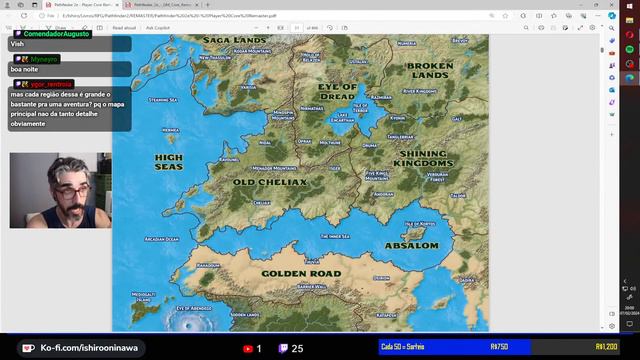Click the donation goal progress bar
The height and width of the screenshot is (360, 640).
(499, 347)
